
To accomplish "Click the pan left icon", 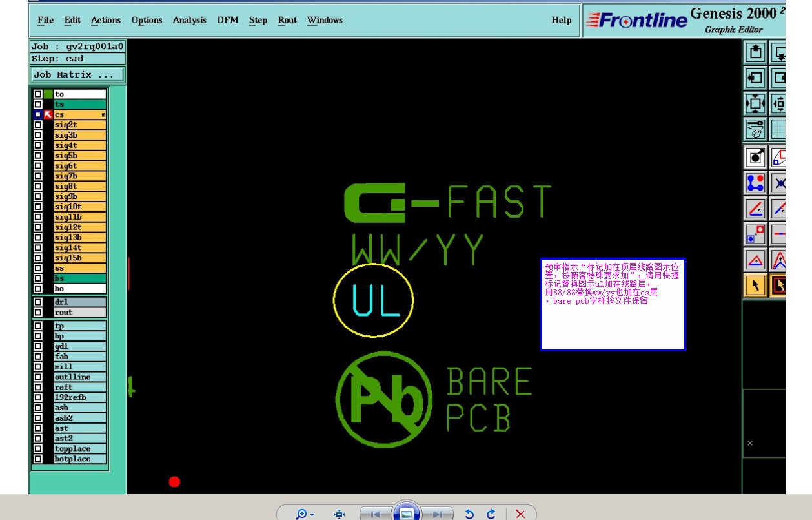I will (755, 78).
